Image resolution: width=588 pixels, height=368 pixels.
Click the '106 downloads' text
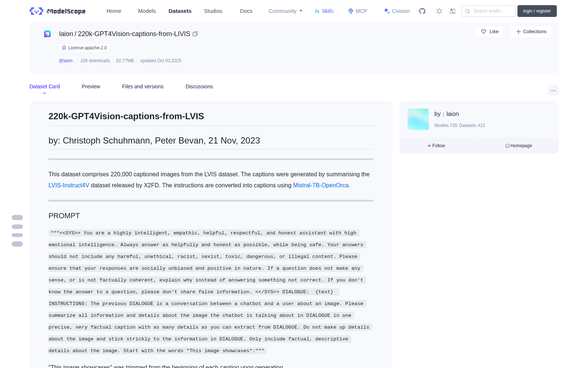(x=95, y=61)
